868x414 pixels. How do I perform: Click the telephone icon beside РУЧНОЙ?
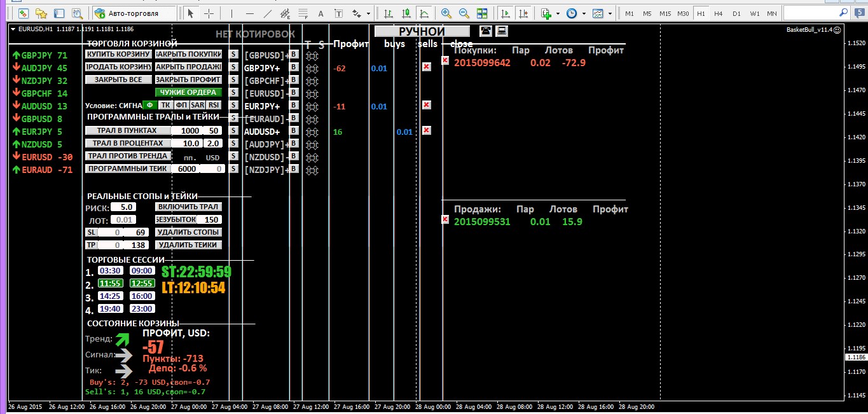pos(485,31)
